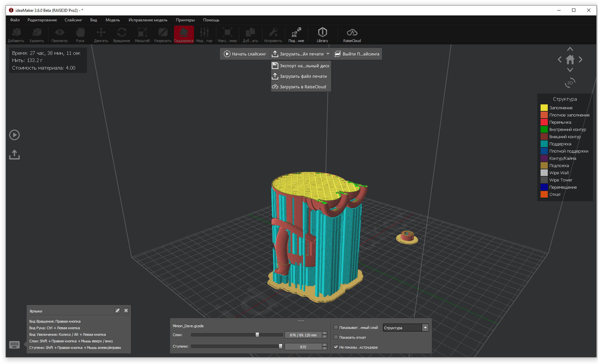Open the Помощь menu
The image size is (598, 364).
pos(211,20)
